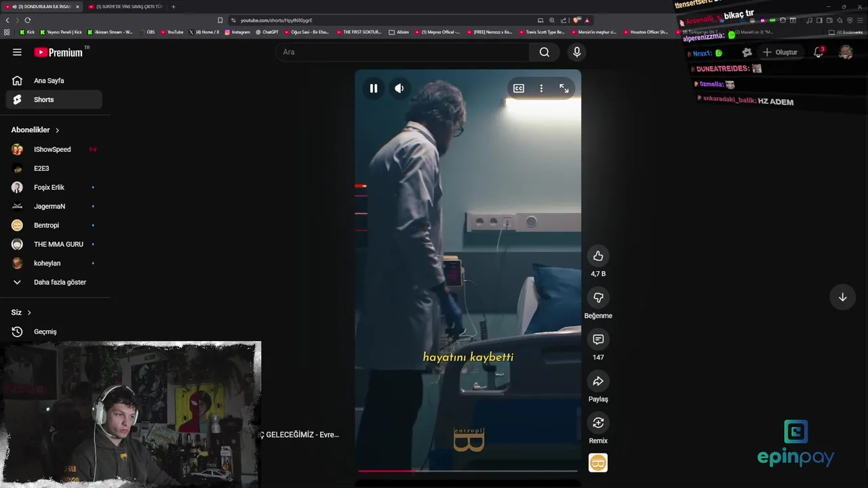The image size is (868, 488).
Task: Expand the Short to fullscreen
Action: click(x=564, y=88)
